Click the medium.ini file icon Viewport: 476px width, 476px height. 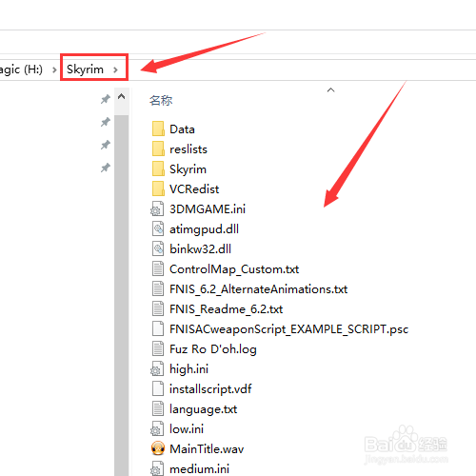pyautogui.click(x=157, y=468)
